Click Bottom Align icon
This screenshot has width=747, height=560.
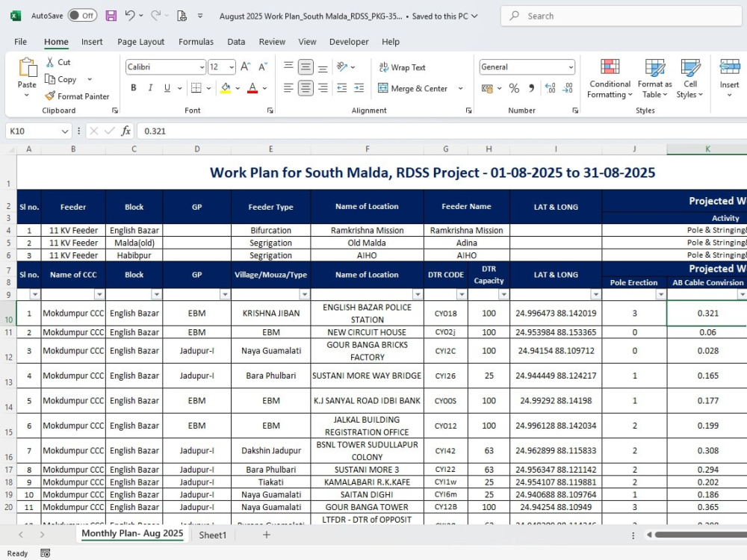323,67
